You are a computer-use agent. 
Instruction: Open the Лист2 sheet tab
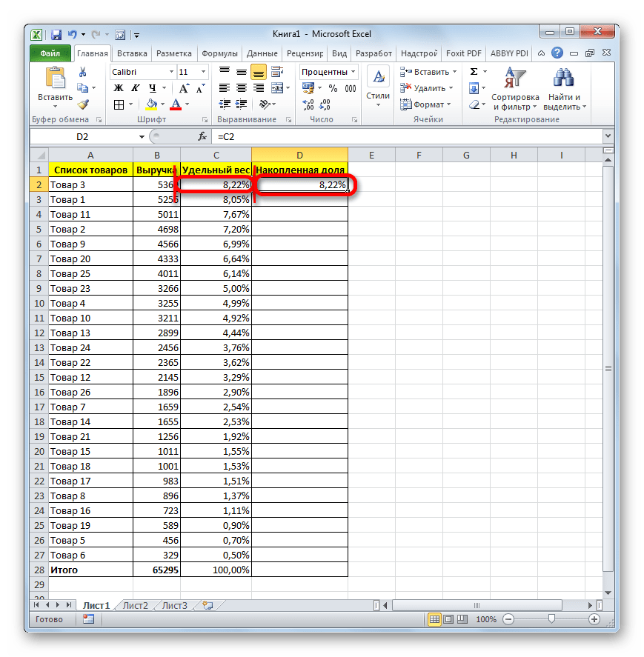coord(136,604)
